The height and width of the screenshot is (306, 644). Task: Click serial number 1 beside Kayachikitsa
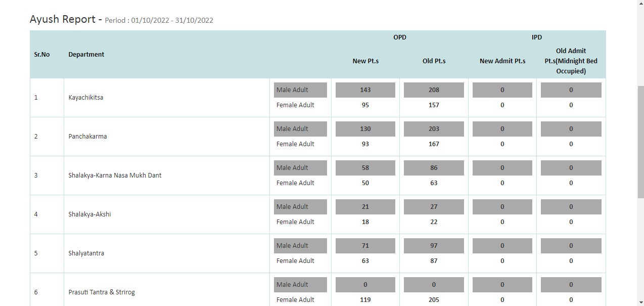(36, 98)
